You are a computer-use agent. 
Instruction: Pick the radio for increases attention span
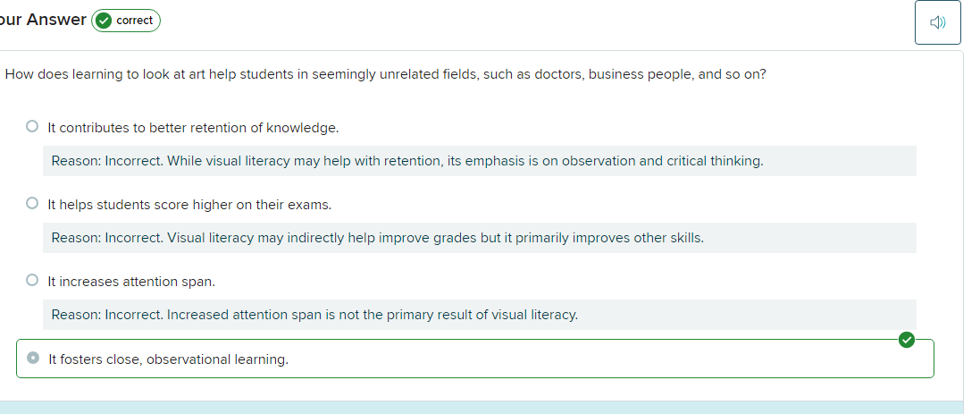33,281
